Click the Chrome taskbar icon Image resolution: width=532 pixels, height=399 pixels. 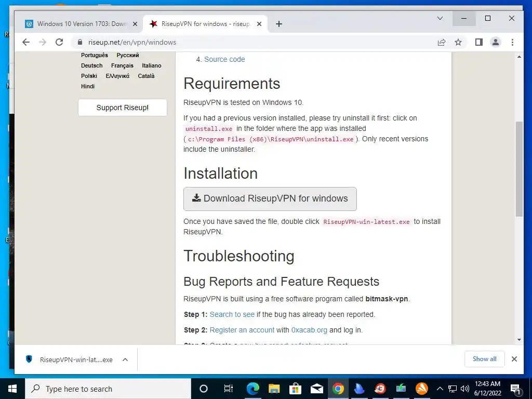338,389
